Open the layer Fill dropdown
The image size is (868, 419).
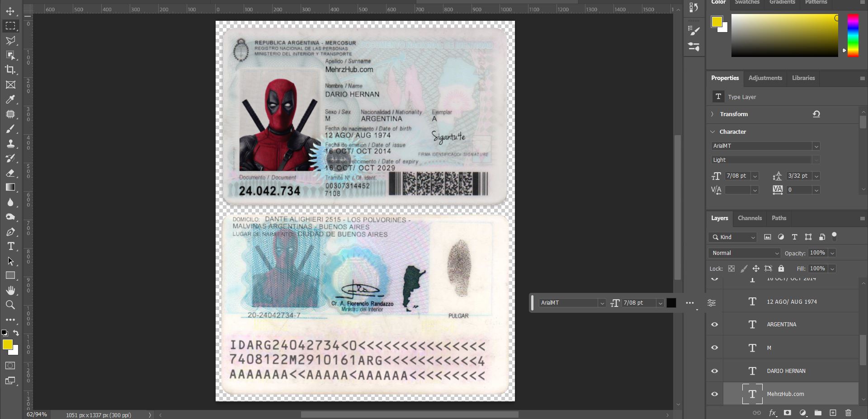point(832,268)
